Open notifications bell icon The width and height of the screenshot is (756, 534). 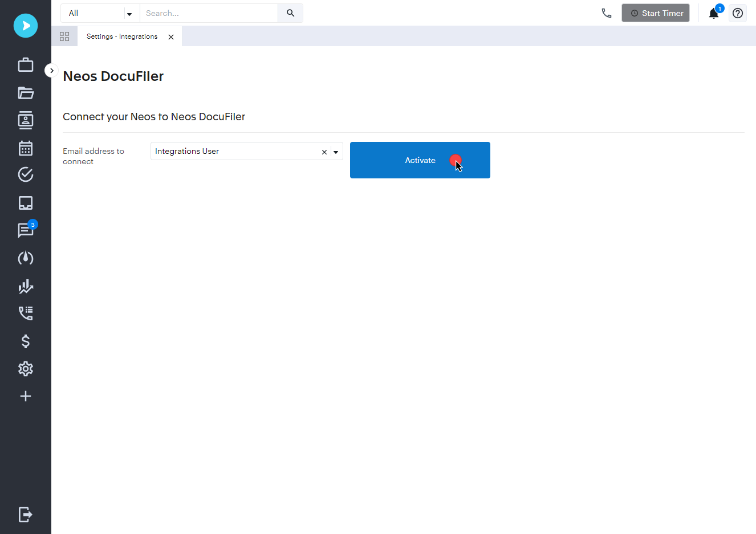point(715,13)
